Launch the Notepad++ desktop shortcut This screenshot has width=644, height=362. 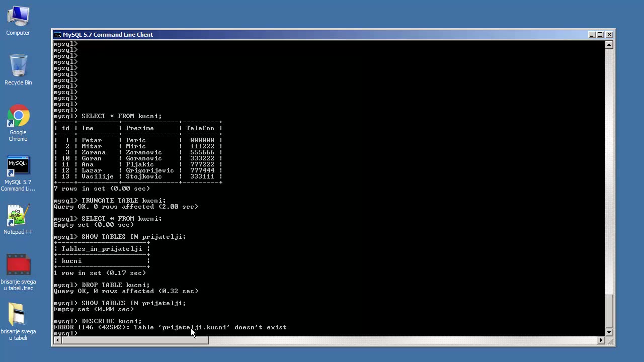click(18, 219)
